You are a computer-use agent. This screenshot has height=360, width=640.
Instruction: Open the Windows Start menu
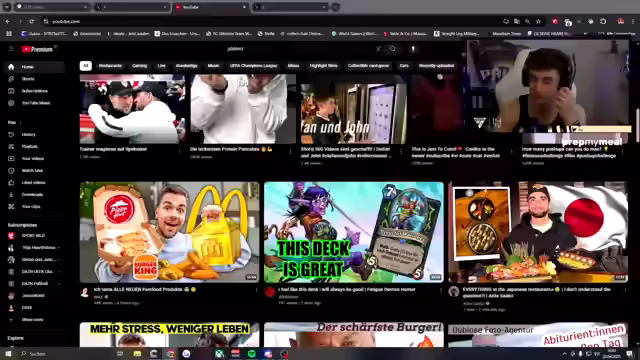[x=8, y=353]
